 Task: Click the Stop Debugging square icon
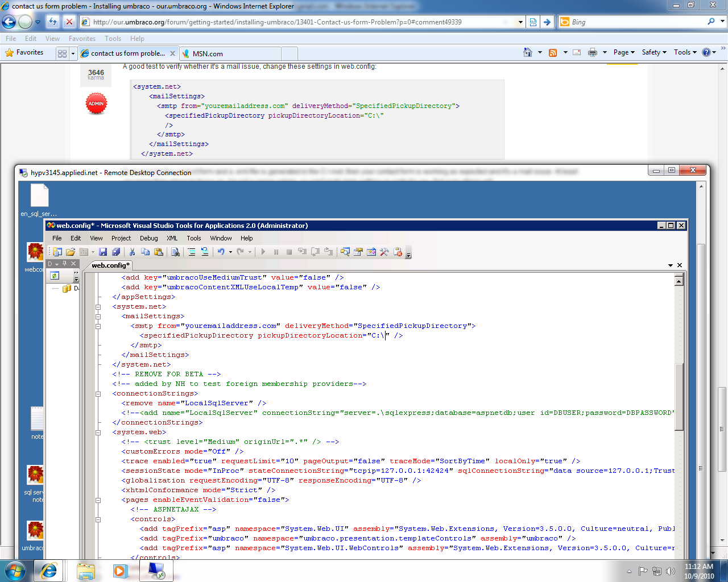(289, 252)
